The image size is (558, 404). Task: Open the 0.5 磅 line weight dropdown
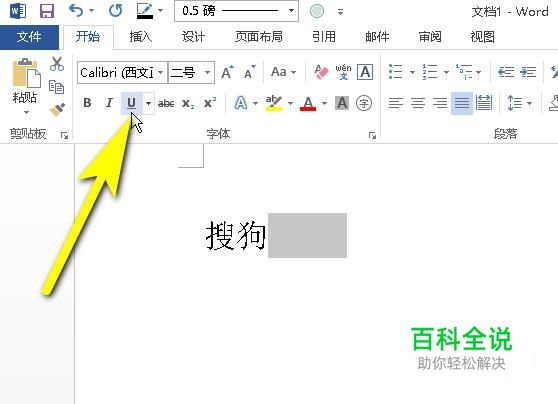click(291, 11)
